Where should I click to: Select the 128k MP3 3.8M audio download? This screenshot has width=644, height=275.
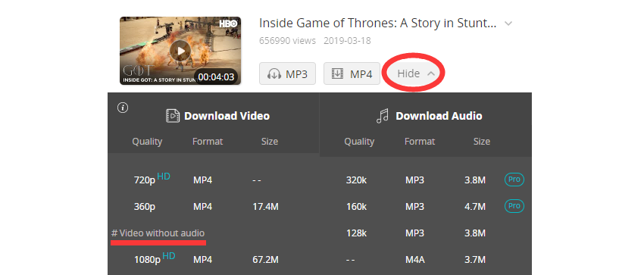(x=426, y=233)
